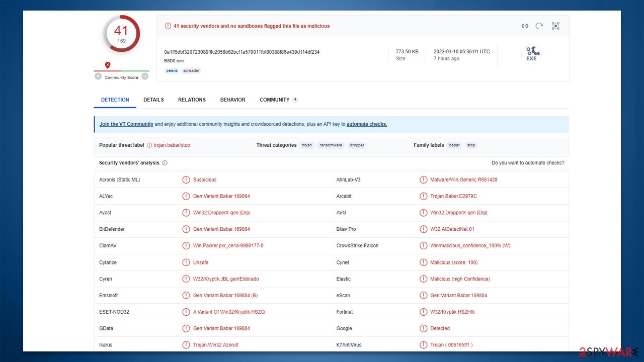This screenshot has width=644, height=362.
Task: Click the GData vendor name
Action: point(106,328)
